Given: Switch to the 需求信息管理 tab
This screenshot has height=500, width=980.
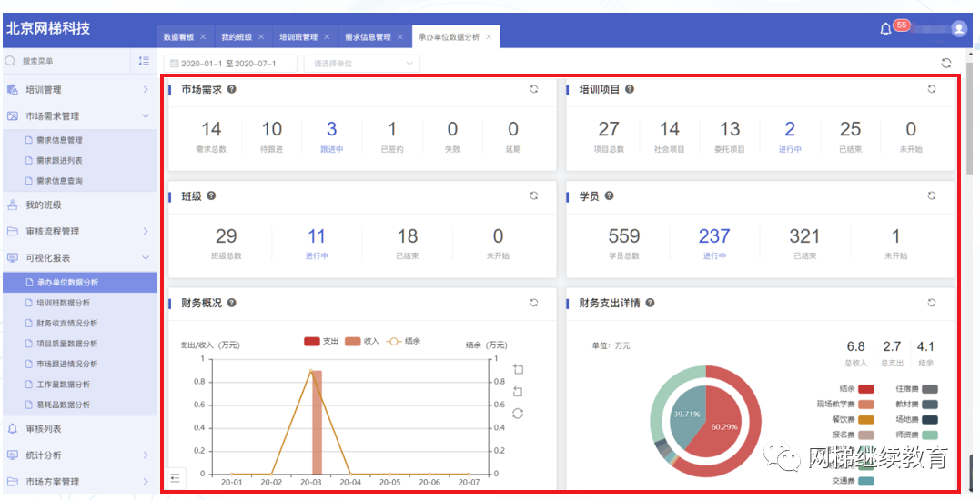Looking at the screenshot, I should 368,37.
